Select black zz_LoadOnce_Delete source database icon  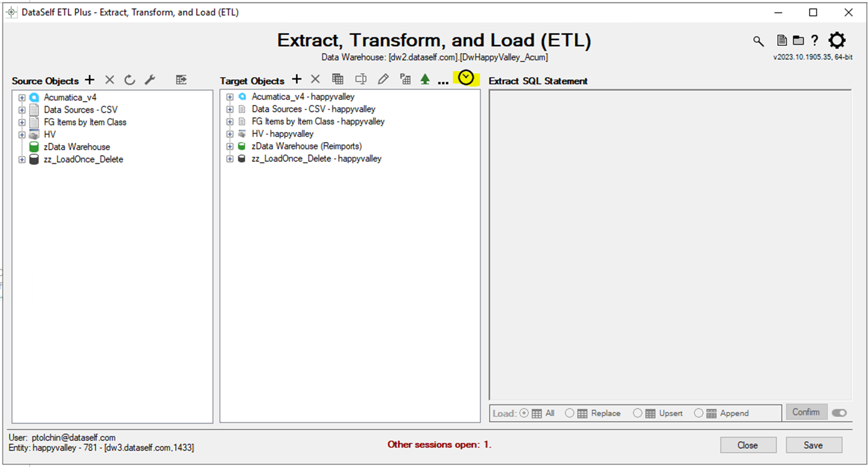pos(34,159)
